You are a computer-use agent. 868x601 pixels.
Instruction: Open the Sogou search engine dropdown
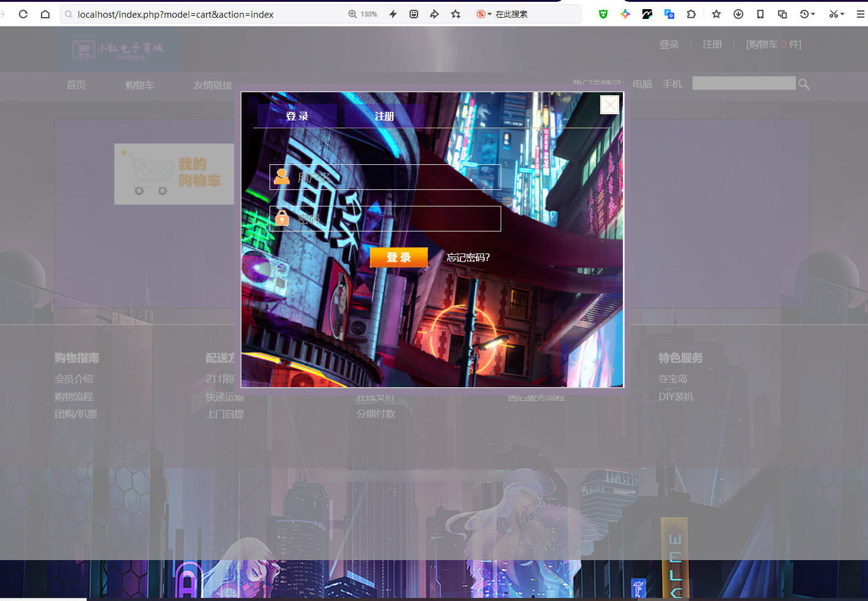pos(484,14)
